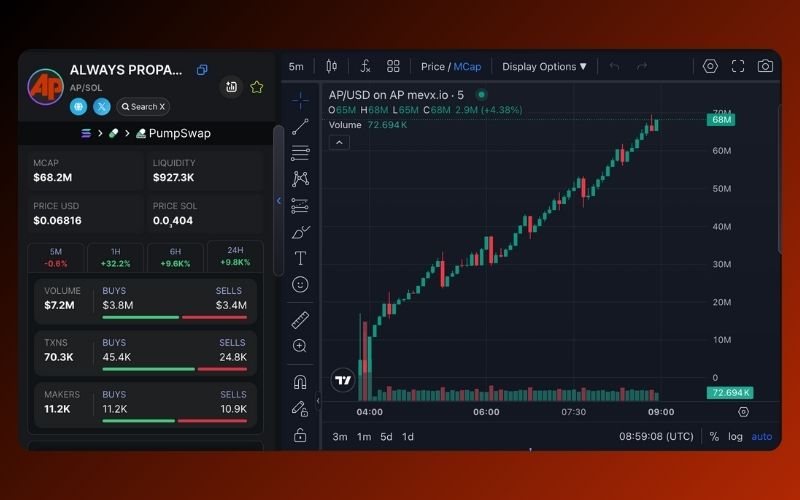The width and height of the screenshot is (800, 500).
Task: Set chart range to 3m
Action: point(340,437)
